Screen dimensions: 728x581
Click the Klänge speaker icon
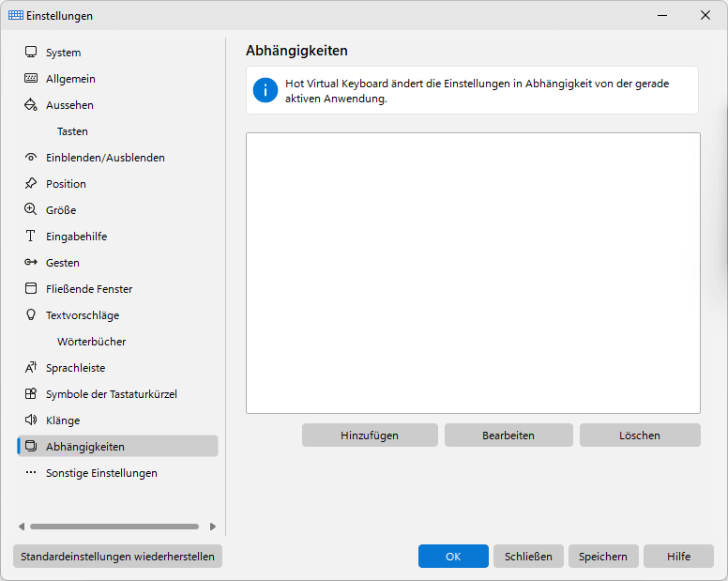pos(31,420)
